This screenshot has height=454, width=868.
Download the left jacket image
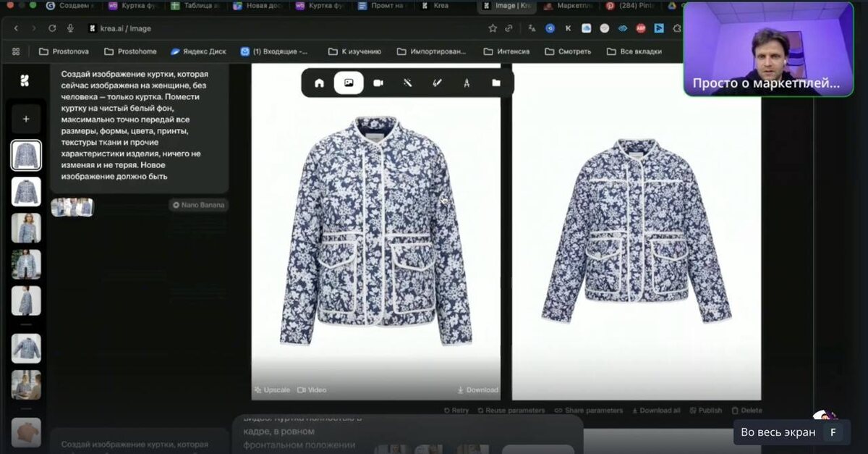pos(477,390)
